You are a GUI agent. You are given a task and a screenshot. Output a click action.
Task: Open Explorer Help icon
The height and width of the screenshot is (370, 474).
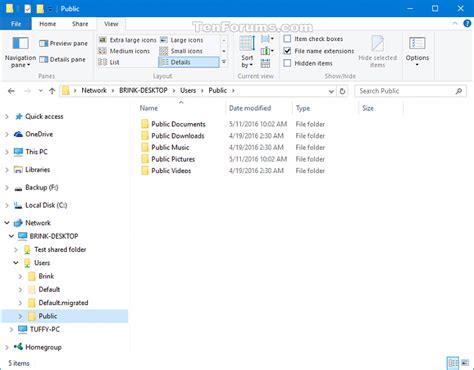(467, 23)
